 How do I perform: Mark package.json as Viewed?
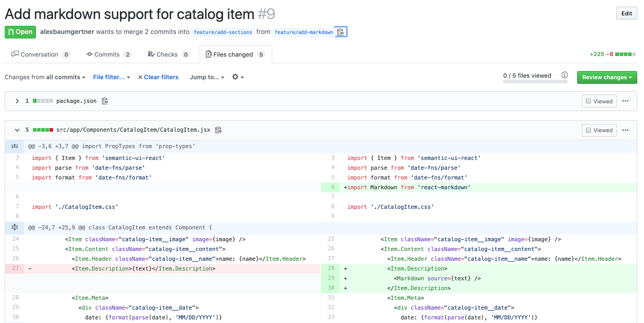599,101
